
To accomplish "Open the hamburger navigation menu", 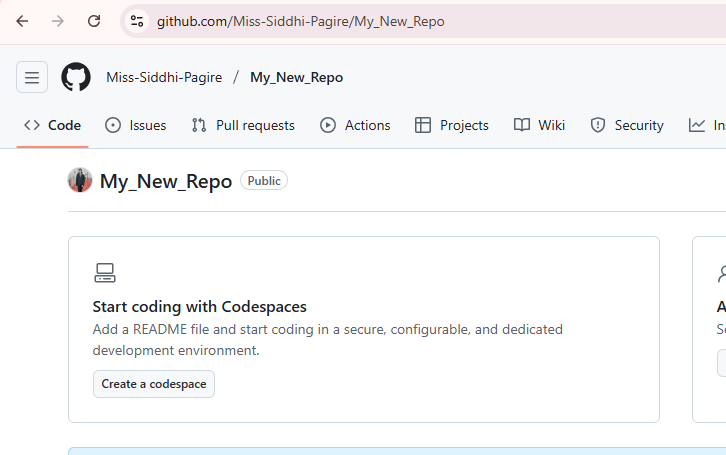I will coord(32,77).
